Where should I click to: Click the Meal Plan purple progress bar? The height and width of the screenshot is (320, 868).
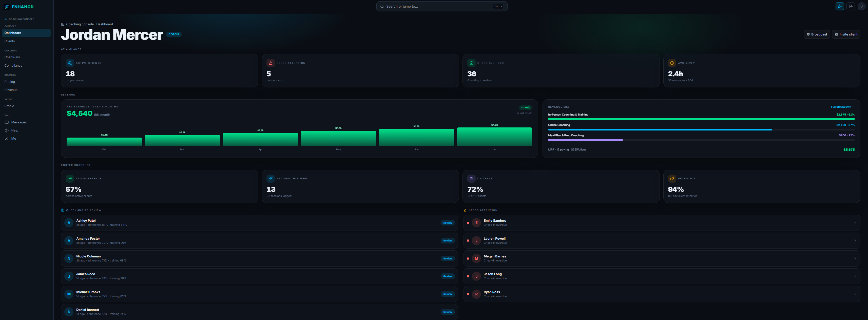[x=585, y=140]
